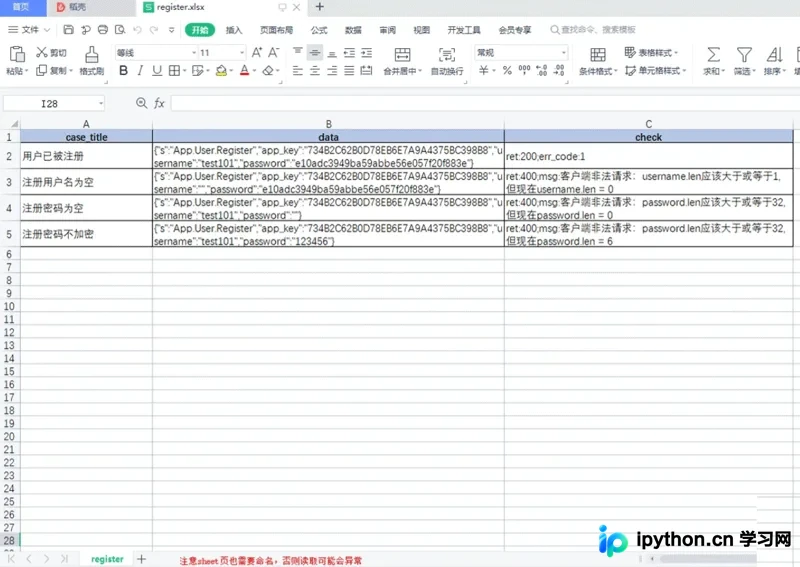Align cell text right
This screenshot has height=567, width=800.
(x=332, y=71)
